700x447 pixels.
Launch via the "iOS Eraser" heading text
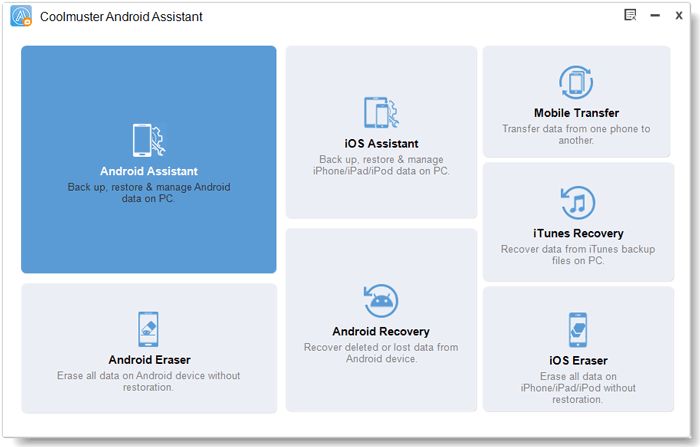point(577,360)
